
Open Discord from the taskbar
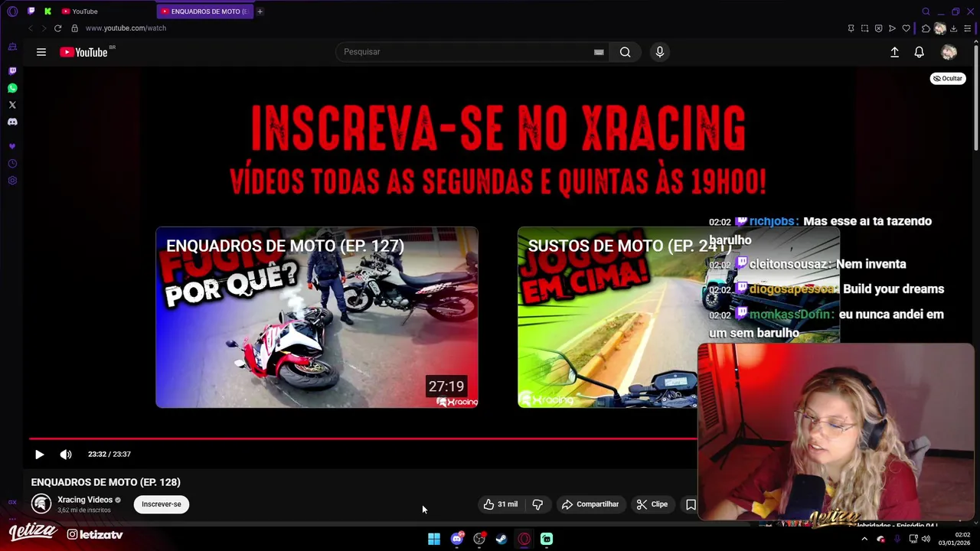tap(457, 539)
